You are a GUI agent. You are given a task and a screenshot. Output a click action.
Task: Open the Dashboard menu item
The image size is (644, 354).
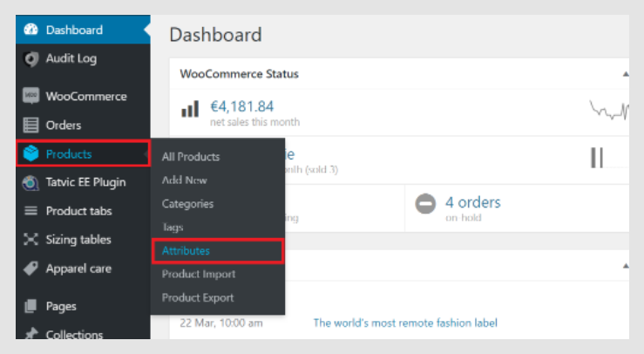tap(83, 30)
